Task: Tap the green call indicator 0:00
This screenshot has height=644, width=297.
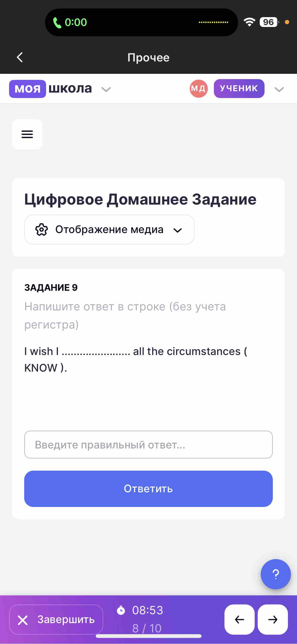Action: [x=70, y=22]
